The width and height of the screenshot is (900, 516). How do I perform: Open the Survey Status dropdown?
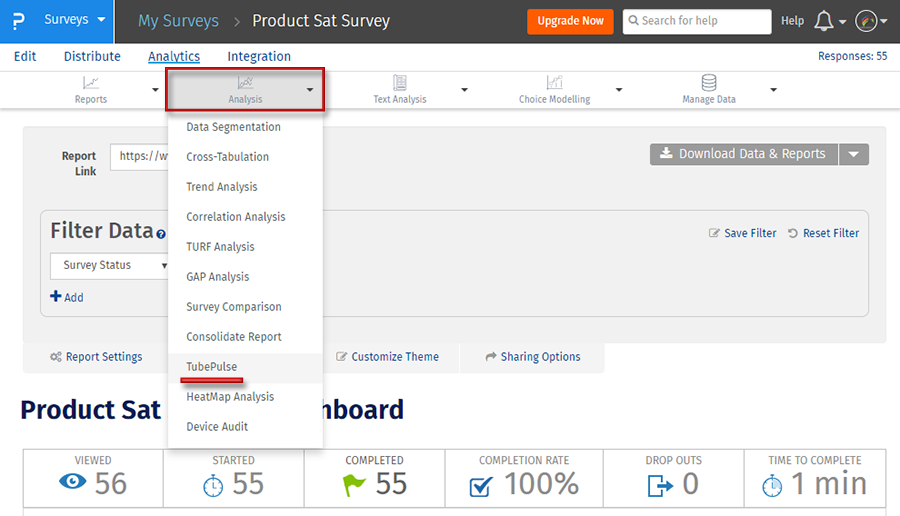pyautogui.click(x=110, y=265)
